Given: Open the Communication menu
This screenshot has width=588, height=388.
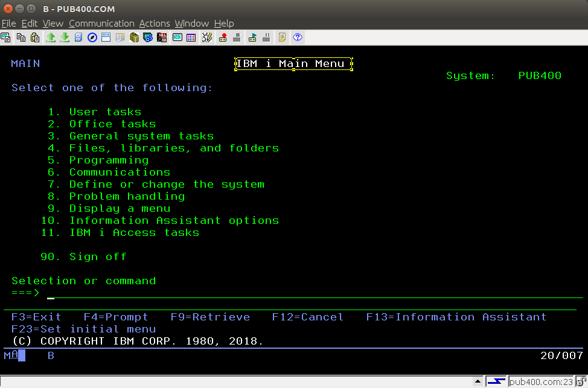Looking at the screenshot, I should coord(101,23).
